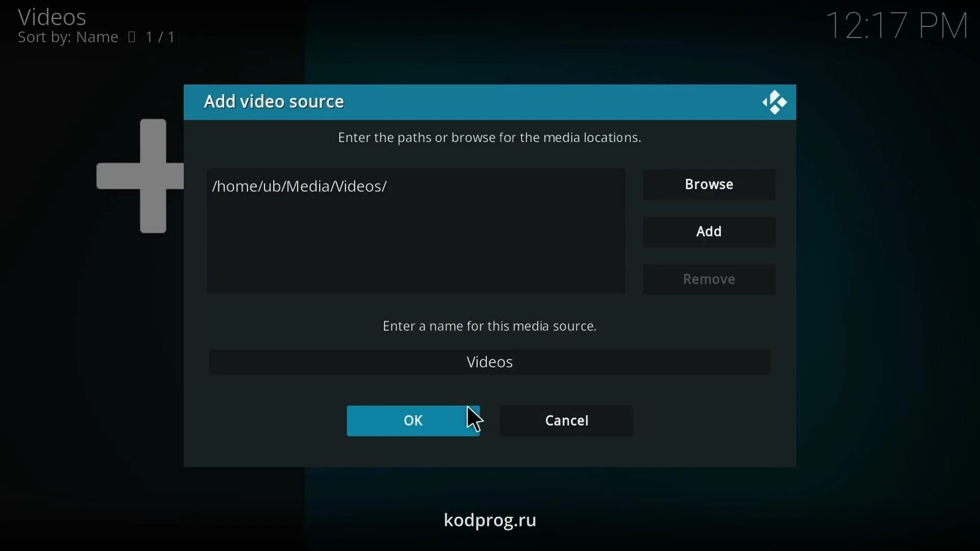Cancel the Add video source dialog

(x=566, y=420)
